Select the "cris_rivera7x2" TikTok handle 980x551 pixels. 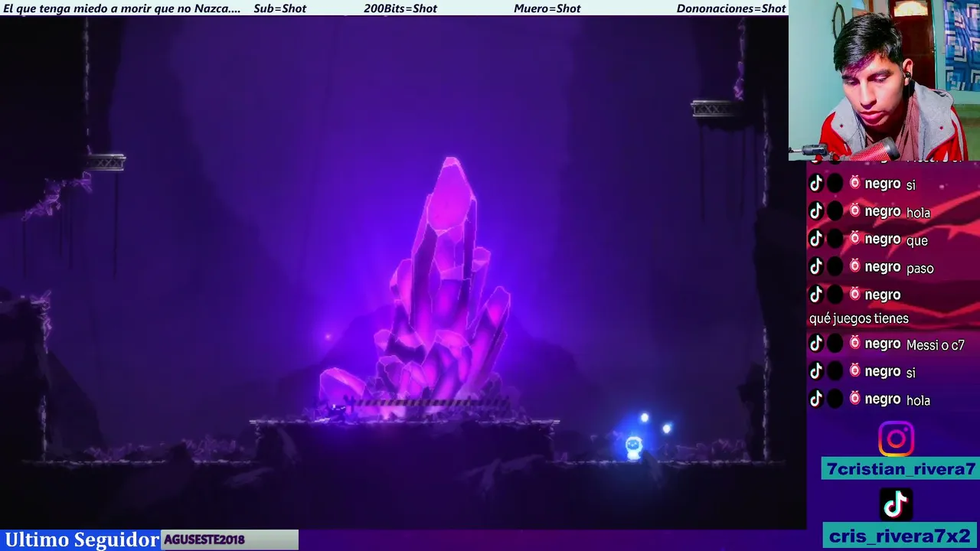(900, 536)
